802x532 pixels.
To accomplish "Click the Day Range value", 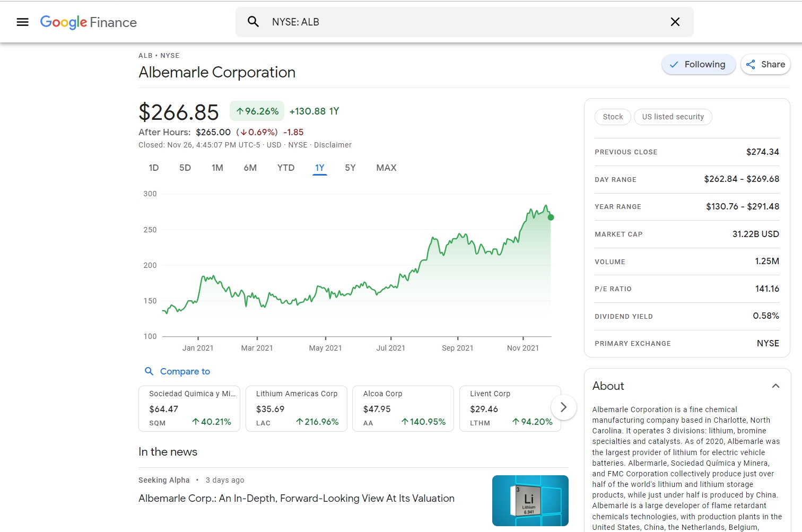I will coord(742,179).
